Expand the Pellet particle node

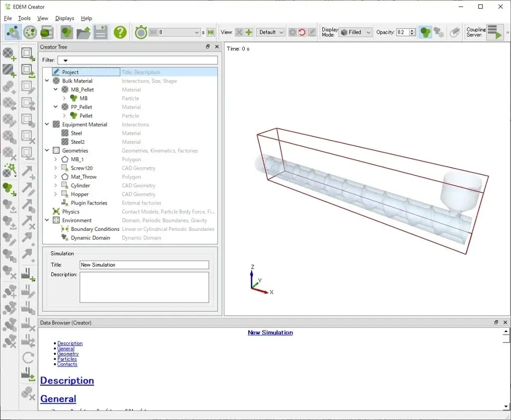click(x=64, y=115)
